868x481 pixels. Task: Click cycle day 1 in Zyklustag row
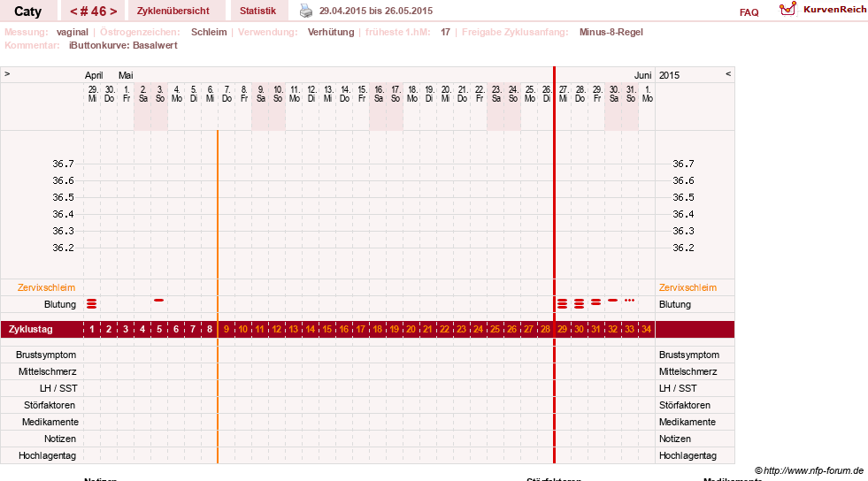point(92,329)
